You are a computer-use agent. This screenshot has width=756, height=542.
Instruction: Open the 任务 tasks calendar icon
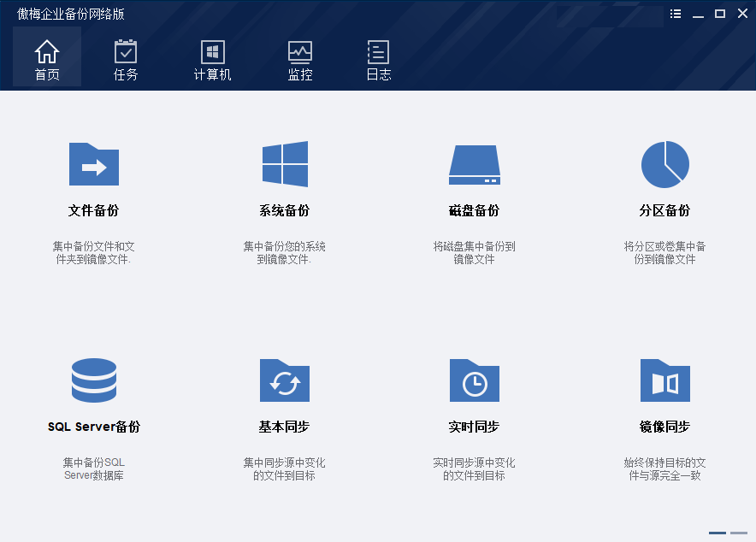pyautogui.click(x=126, y=51)
